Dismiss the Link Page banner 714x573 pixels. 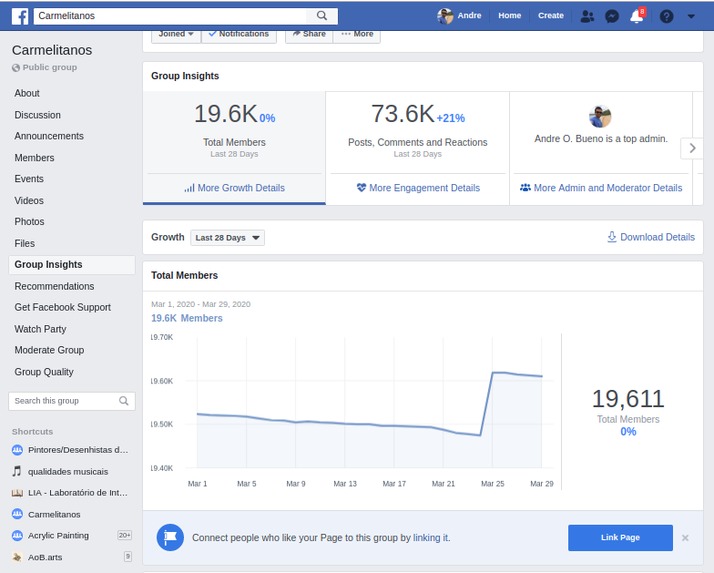coord(685,538)
